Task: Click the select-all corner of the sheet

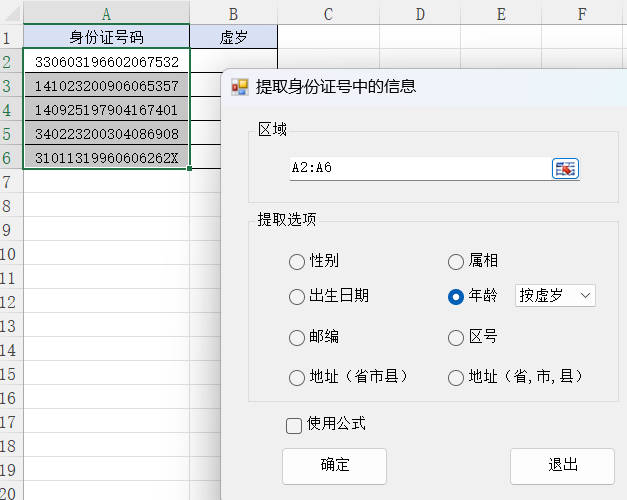Action: click(x=11, y=13)
